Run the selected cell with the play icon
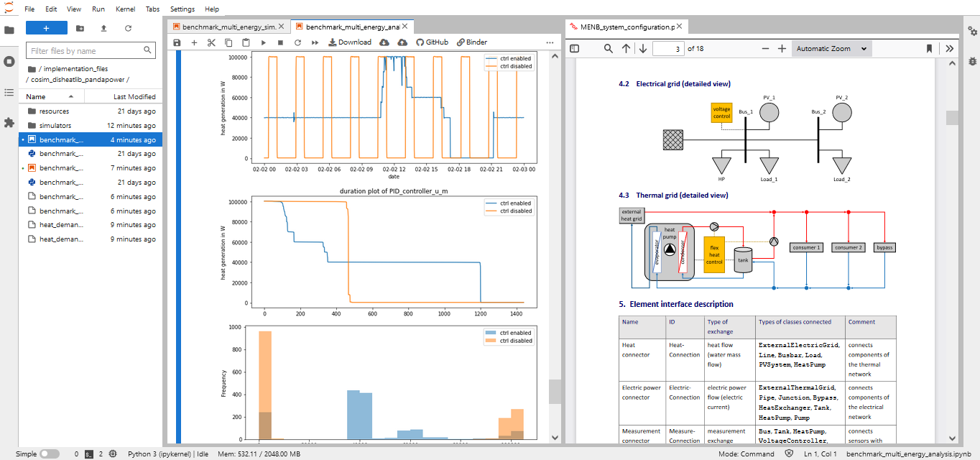The width and height of the screenshot is (980, 460). [x=263, y=42]
